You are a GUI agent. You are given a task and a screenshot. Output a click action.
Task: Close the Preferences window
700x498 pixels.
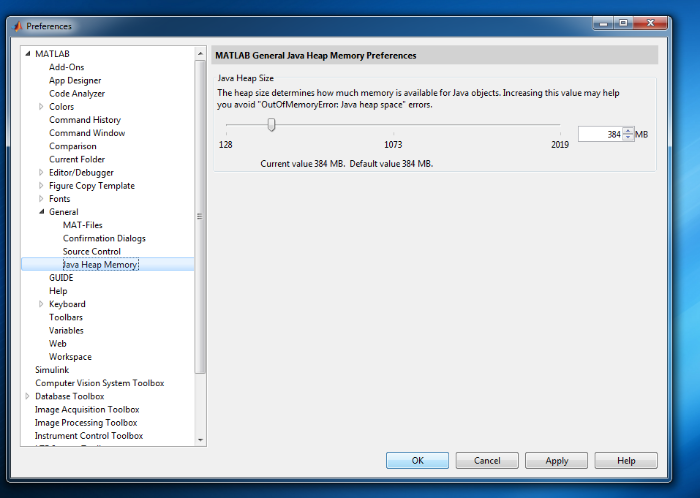[650, 23]
